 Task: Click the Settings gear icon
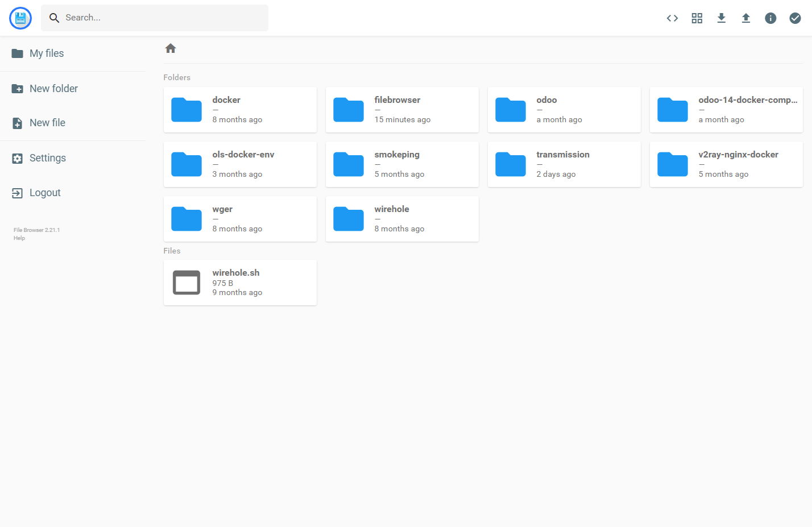coord(18,159)
